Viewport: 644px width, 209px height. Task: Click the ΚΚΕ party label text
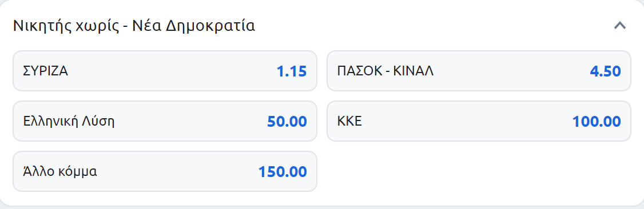point(349,121)
